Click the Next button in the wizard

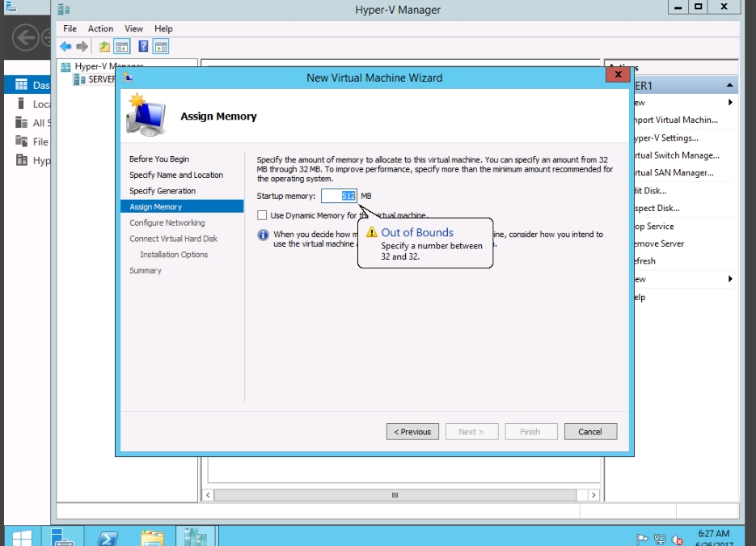pos(471,432)
